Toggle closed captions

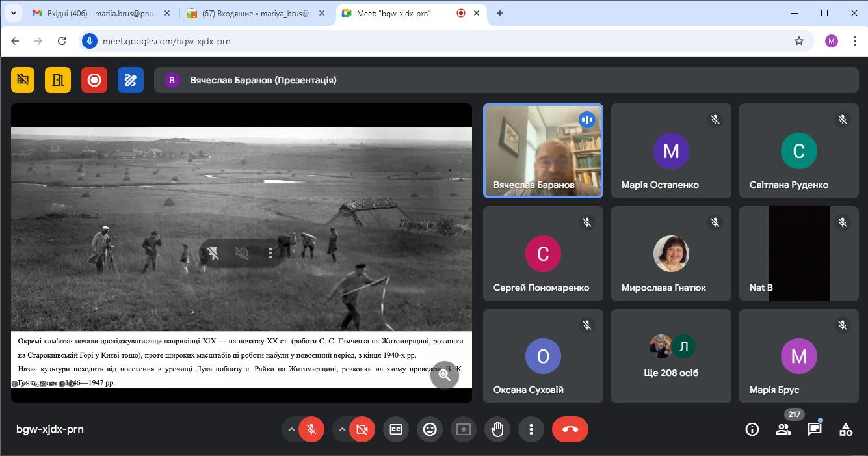[396, 429]
